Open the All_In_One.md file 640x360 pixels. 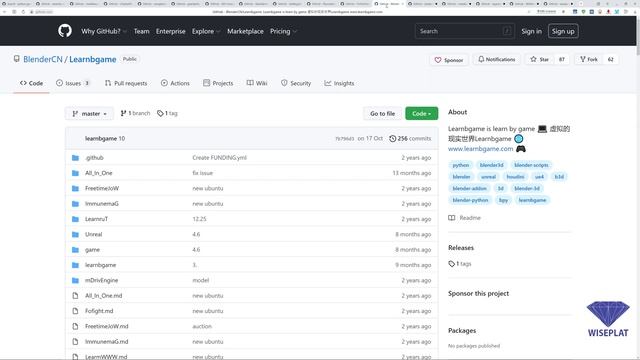(x=104, y=296)
